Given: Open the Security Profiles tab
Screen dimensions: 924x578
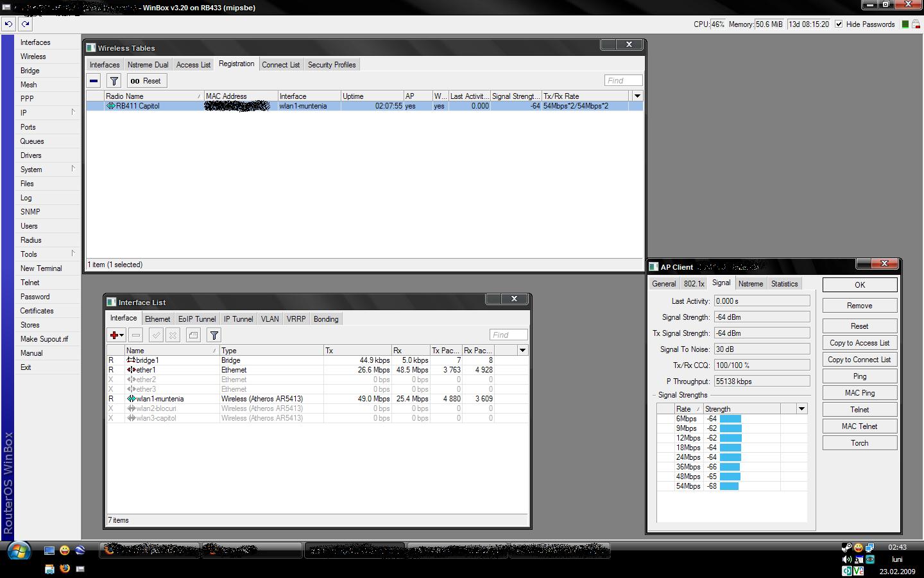Looking at the screenshot, I should (332, 65).
